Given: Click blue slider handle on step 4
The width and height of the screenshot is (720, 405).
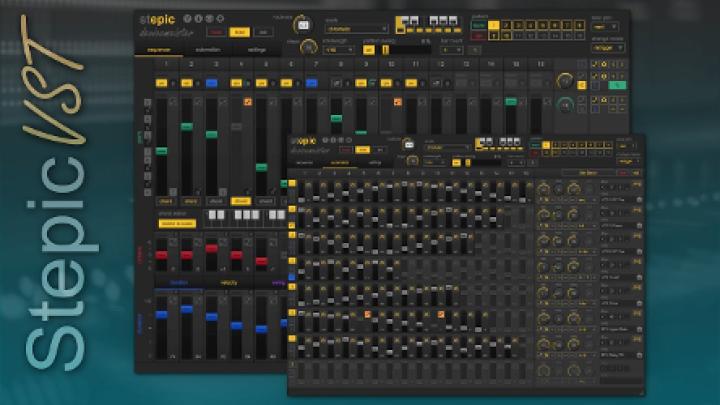Looking at the screenshot, I should [236, 326].
